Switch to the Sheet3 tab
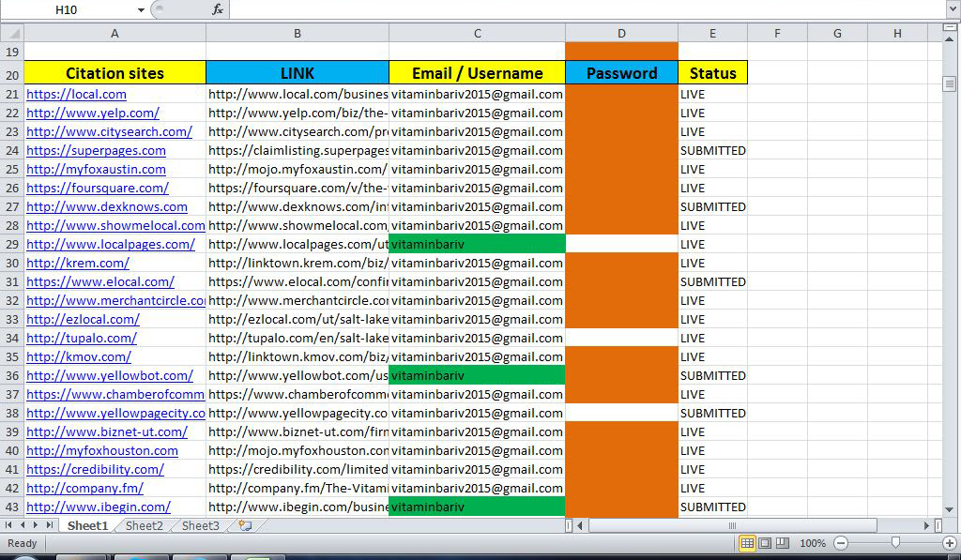Viewport: 961px width, 560px height. point(201,525)
